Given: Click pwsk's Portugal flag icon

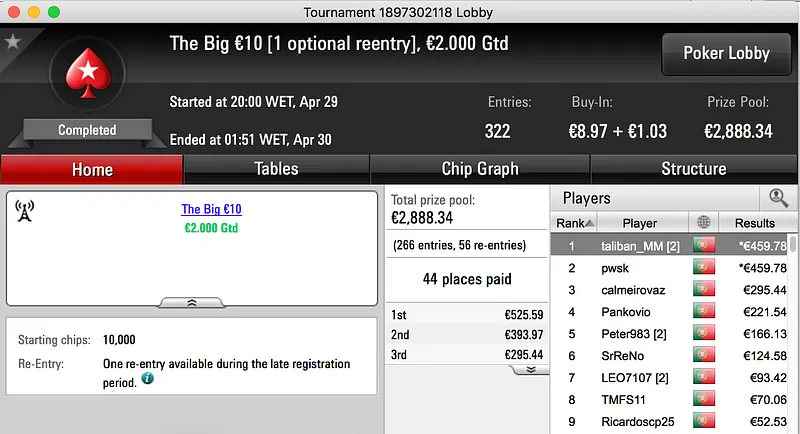Looking at the screenshot, I should coord(703,268).
